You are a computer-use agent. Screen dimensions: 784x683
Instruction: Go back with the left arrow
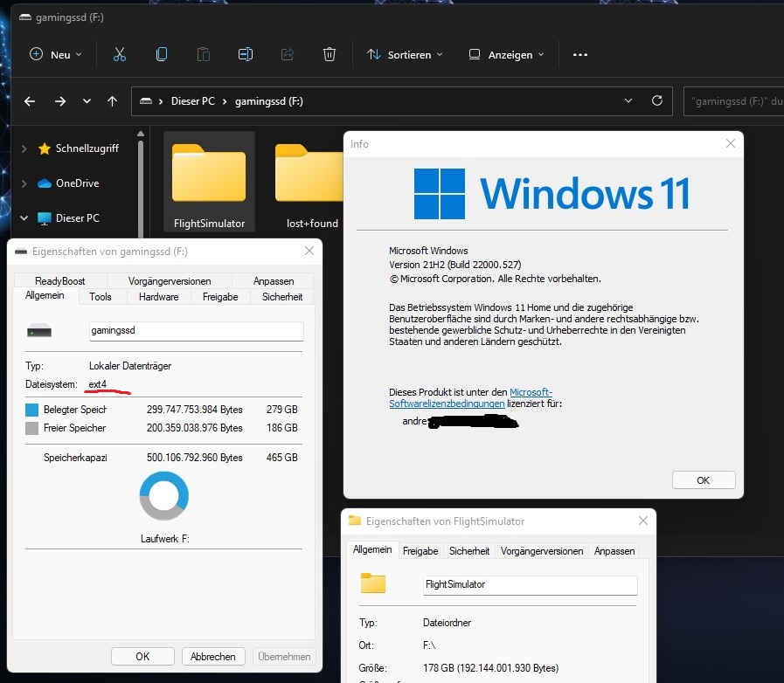30,101
